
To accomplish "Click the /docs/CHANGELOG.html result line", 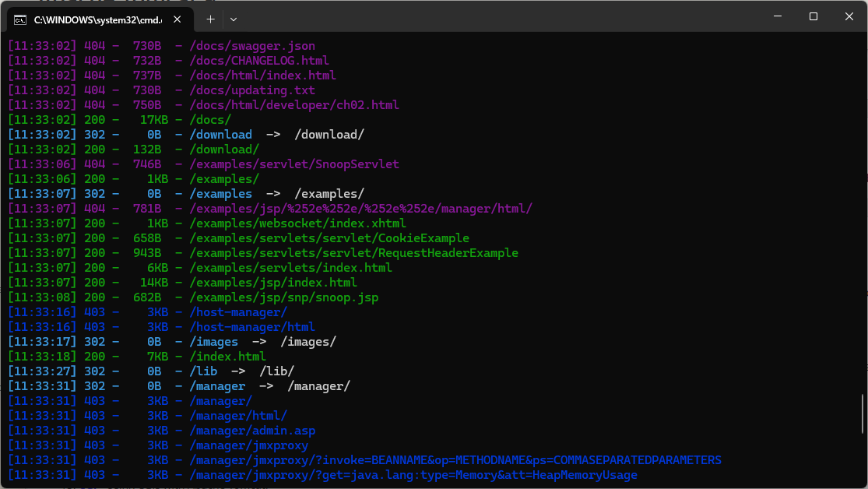I will coord(258,61).
